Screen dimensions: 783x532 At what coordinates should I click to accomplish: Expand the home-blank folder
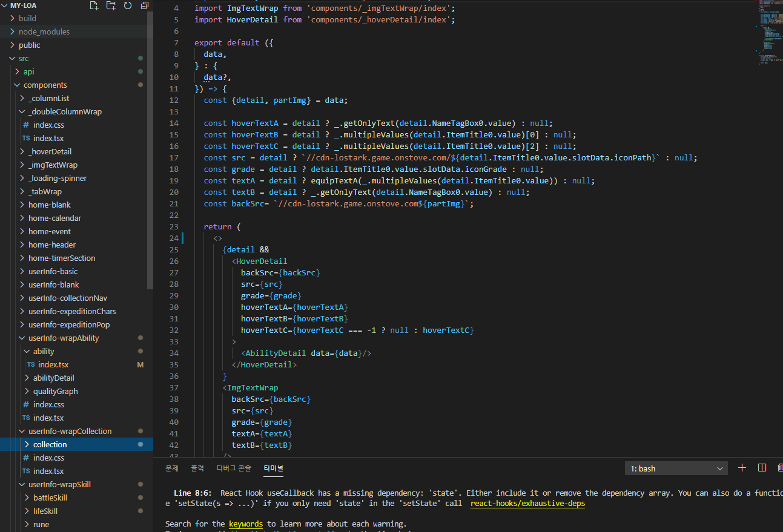pyautogui.click(x=75, y=205)
